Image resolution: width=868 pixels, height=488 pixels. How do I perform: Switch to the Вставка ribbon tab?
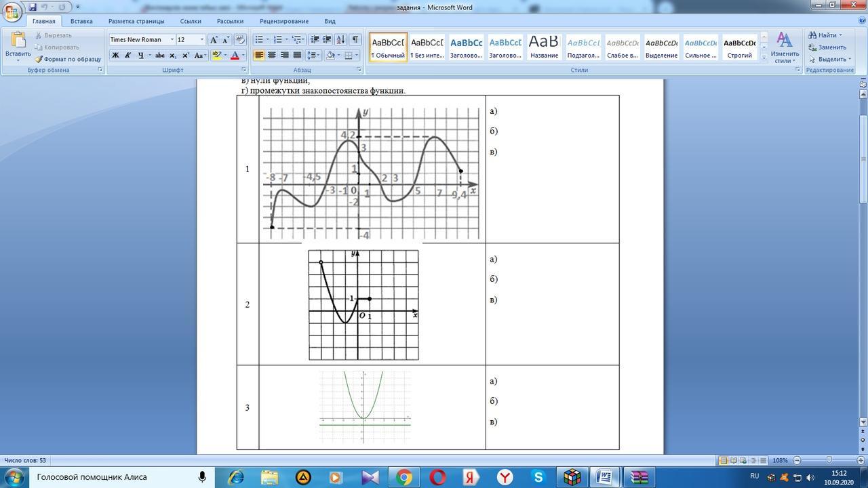click(x=81, y=21)
